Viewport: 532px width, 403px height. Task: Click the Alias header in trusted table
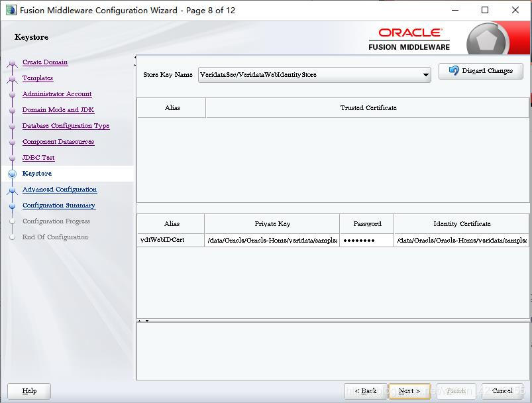tap(172, 108)
